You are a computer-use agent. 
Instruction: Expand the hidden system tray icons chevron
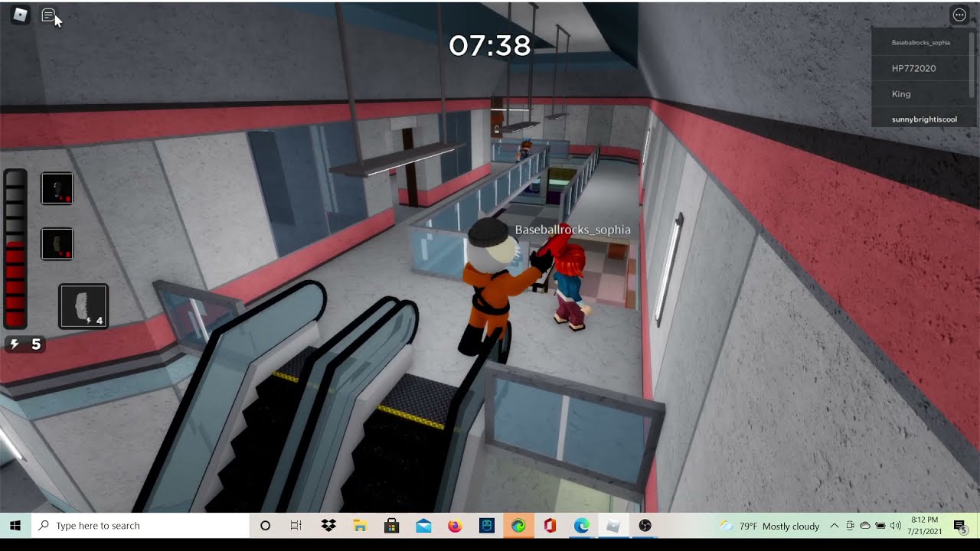pos(835,526)
